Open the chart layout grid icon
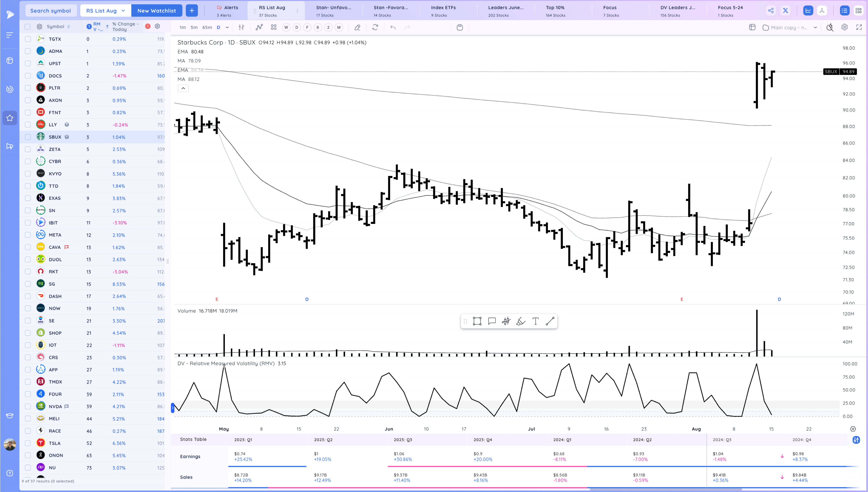 coord(752,27)
